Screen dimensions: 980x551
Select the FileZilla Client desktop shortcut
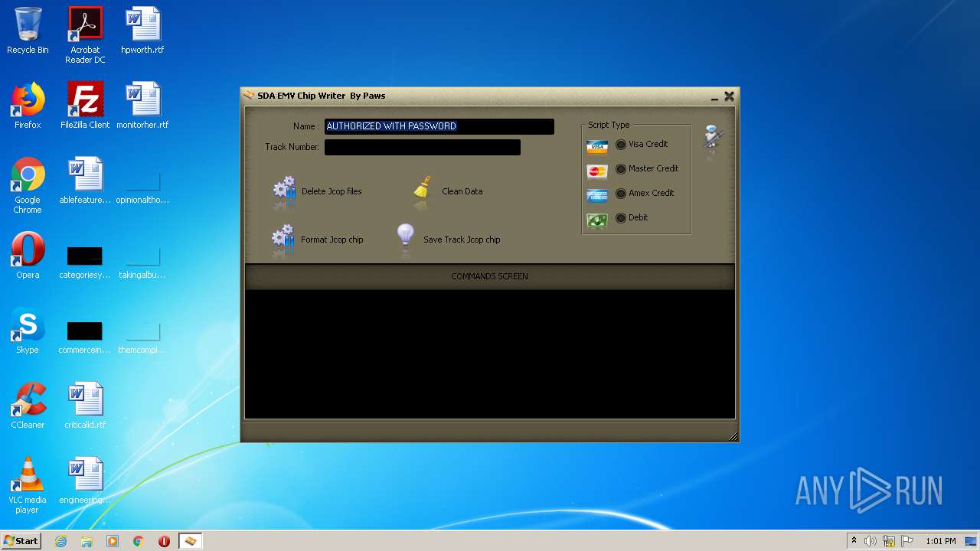click(x=85, y=106)
